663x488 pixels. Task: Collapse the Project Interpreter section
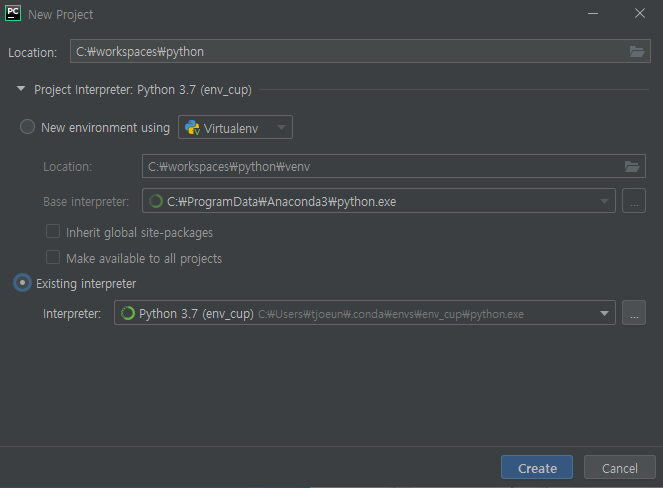click(21, 89)
